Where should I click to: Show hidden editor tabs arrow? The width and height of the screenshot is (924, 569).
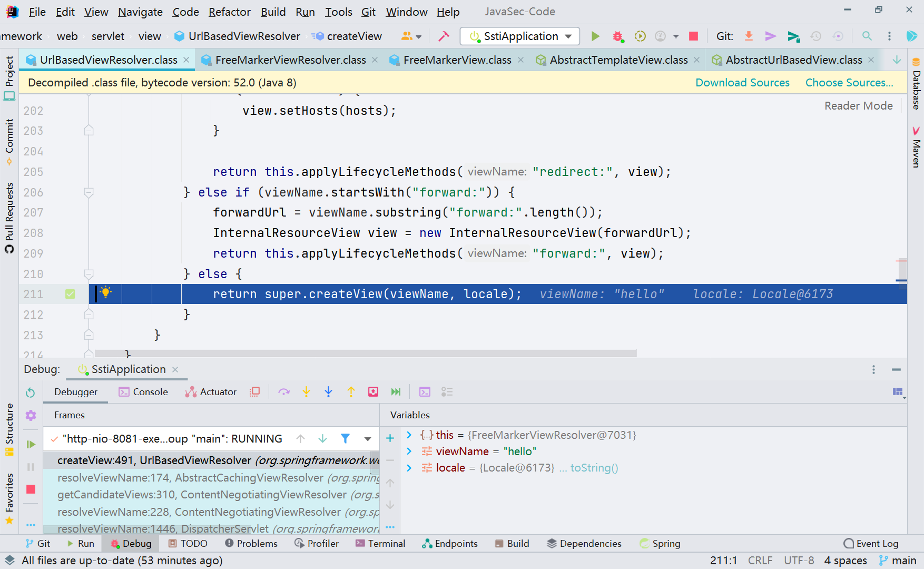pos(897,60)
